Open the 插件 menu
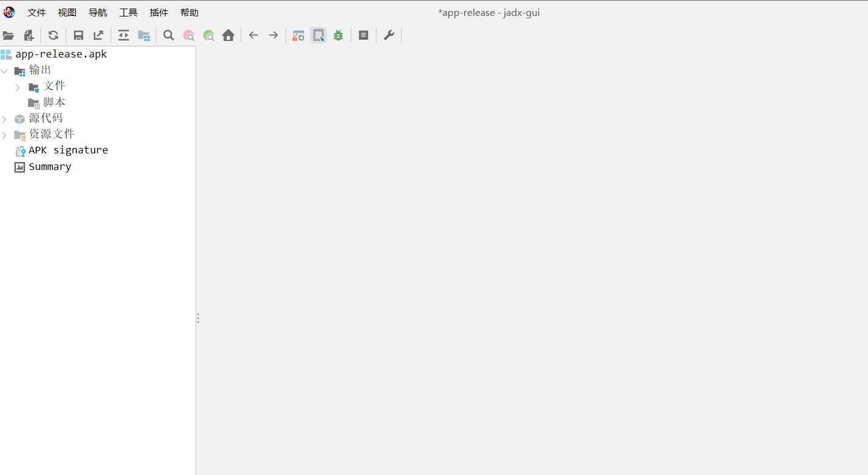The image size is (868, 475). (159, 13)
